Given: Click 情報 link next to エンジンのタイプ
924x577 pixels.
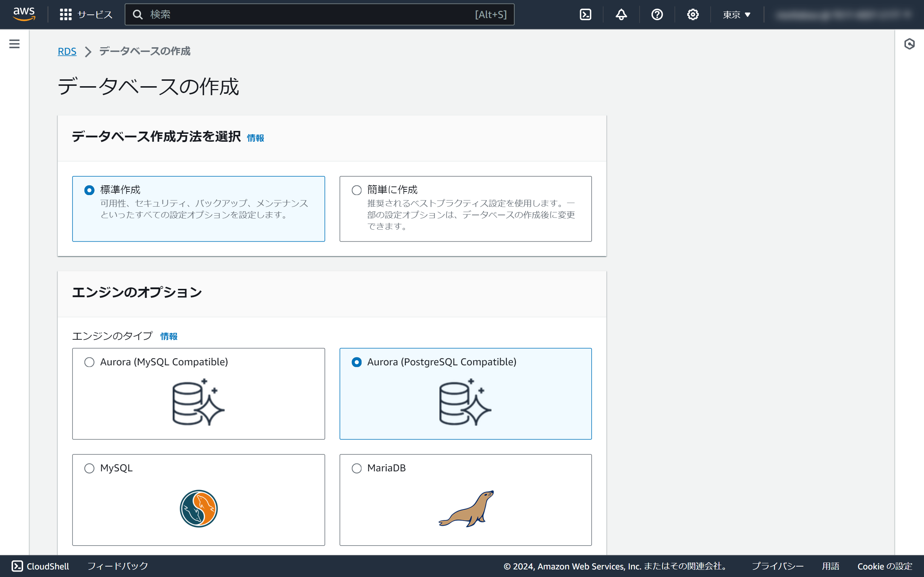Looking at the screenshot, I should tap(169, 336).
